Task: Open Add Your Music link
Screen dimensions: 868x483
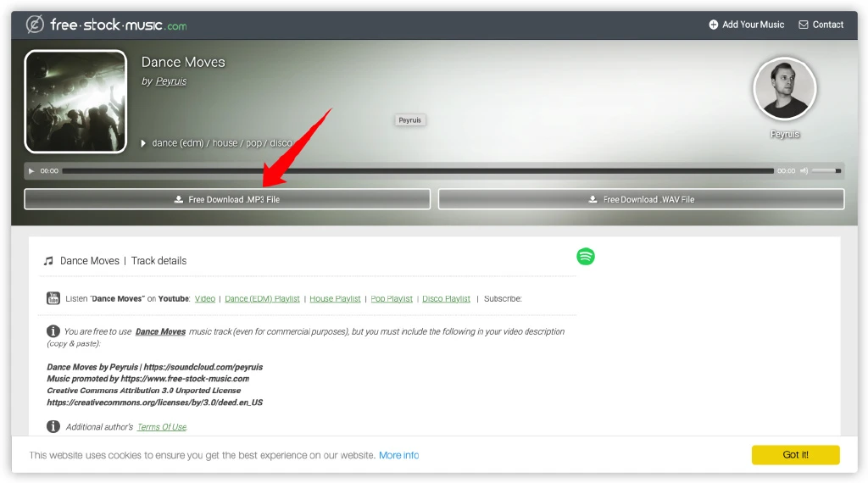Action: tap(746, 25)
